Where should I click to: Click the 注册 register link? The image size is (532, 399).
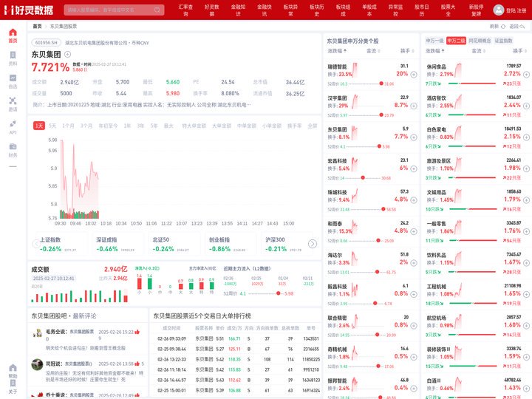click(x=522, y=10)
